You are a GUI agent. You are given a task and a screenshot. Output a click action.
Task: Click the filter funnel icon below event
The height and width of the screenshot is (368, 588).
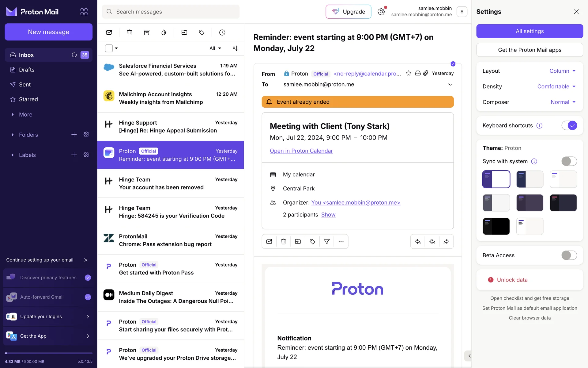[x=326, y=242]
